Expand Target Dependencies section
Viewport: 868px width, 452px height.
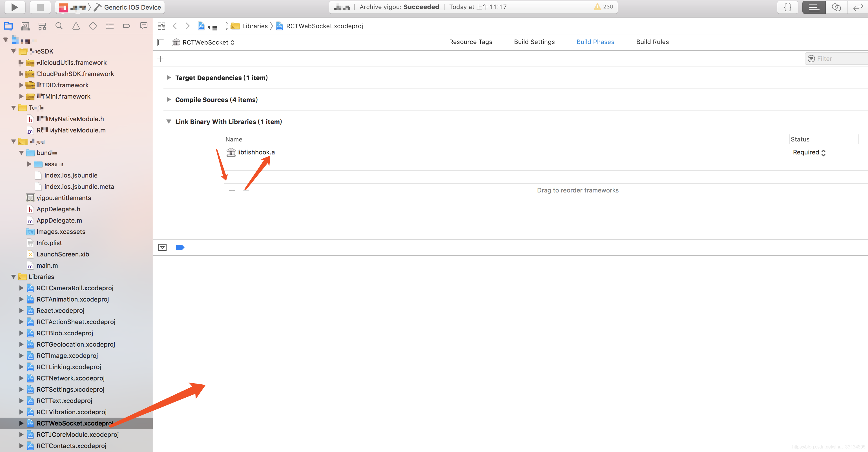tap(169, 78)
